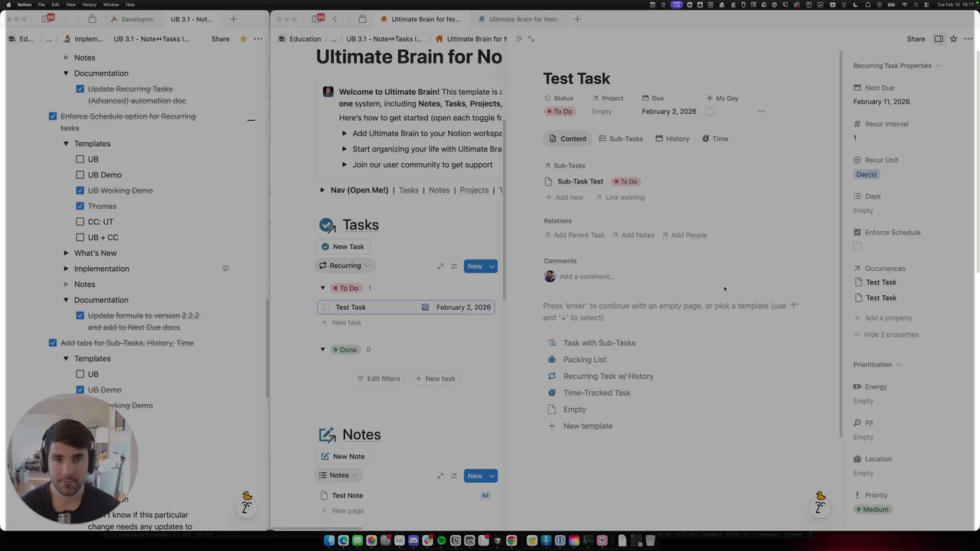Click Share in the left window
This screenshot has height=551, width=980.
(220, 39)
